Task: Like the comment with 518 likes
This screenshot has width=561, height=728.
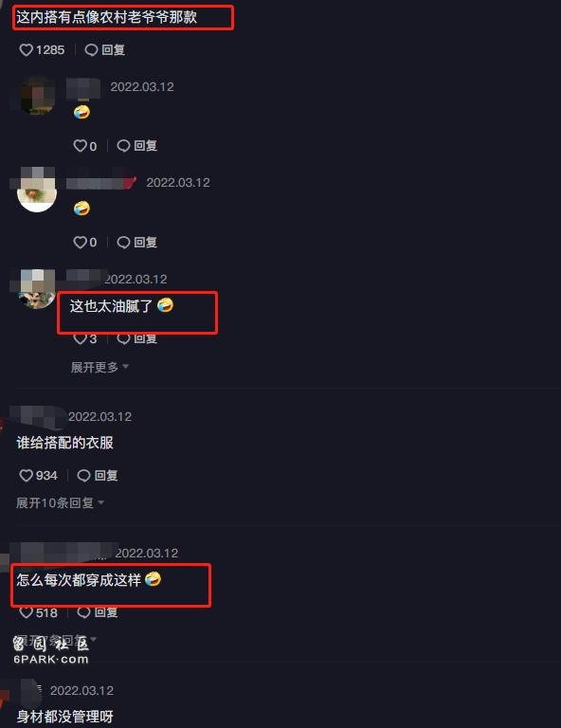Action: tap(39, 612)
